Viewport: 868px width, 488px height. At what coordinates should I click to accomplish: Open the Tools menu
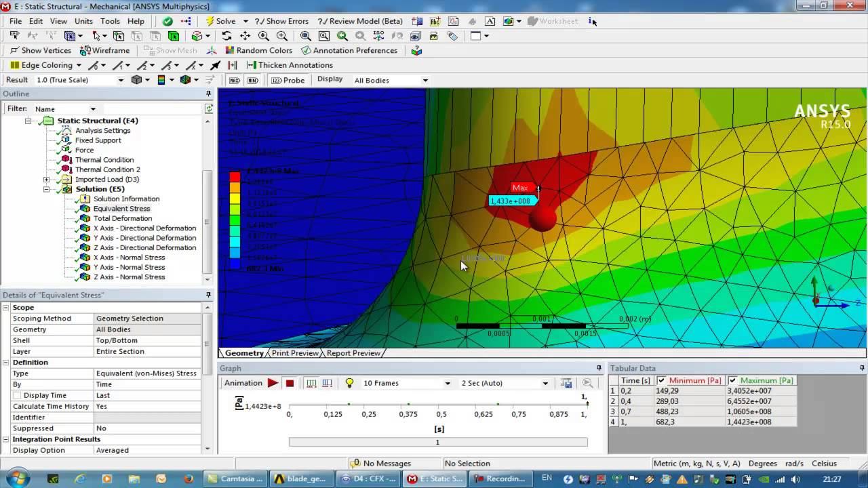110,21
